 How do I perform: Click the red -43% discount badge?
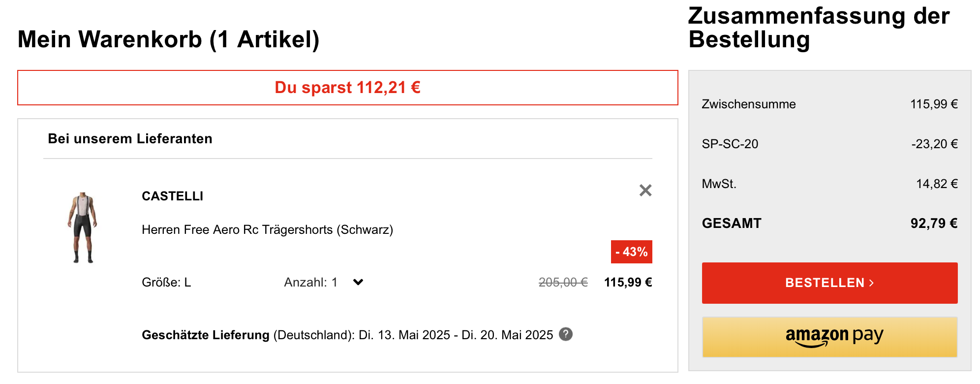631,252
